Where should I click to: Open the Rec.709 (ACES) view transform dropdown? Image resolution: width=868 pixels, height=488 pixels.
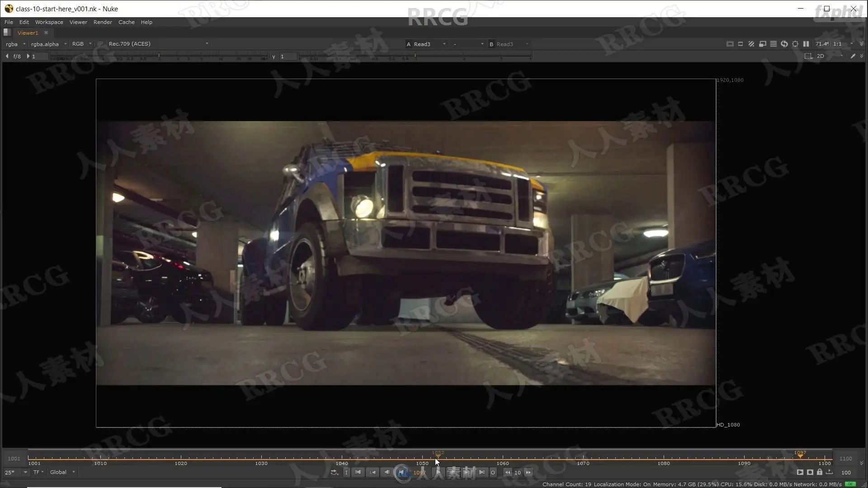(x=158, y=44)
